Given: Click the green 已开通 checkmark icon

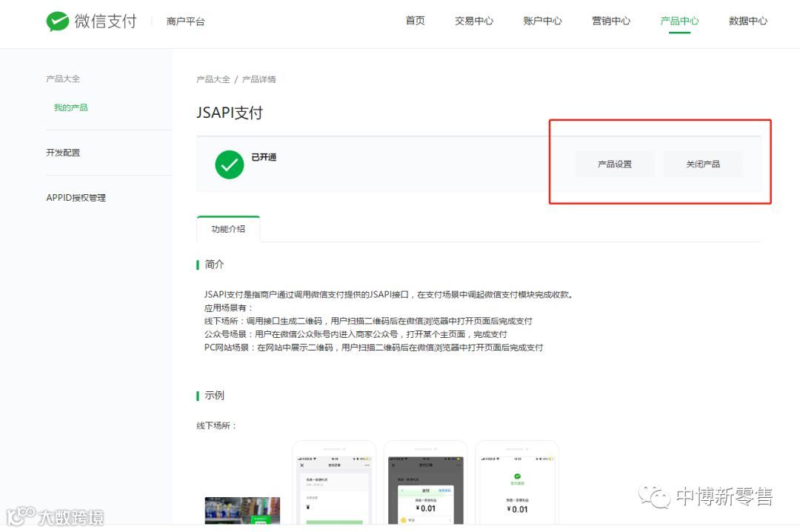Looking at the screenshot, I should tap(229, 164).
